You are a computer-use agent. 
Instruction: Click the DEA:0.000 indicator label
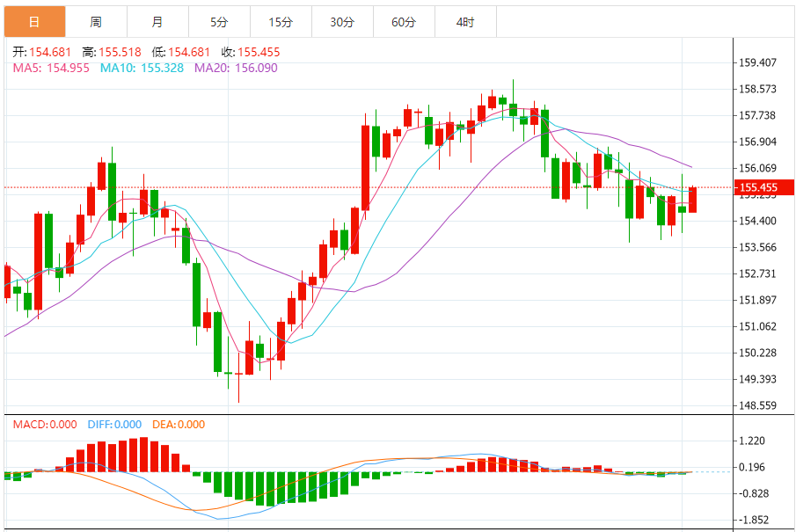179,425
